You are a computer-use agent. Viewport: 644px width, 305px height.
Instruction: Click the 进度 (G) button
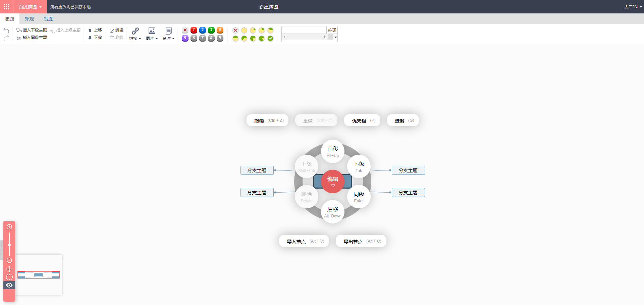[403, 120]
